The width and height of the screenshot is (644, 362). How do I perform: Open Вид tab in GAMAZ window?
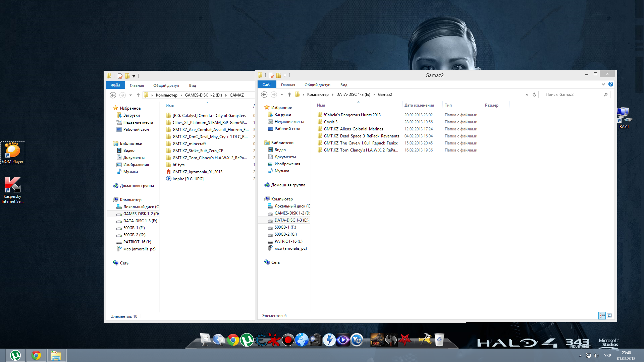[x=193, y=85]
